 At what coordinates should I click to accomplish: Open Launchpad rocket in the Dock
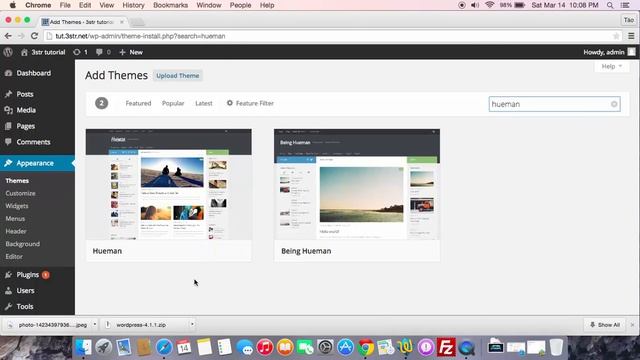click(x=104, y=347)
